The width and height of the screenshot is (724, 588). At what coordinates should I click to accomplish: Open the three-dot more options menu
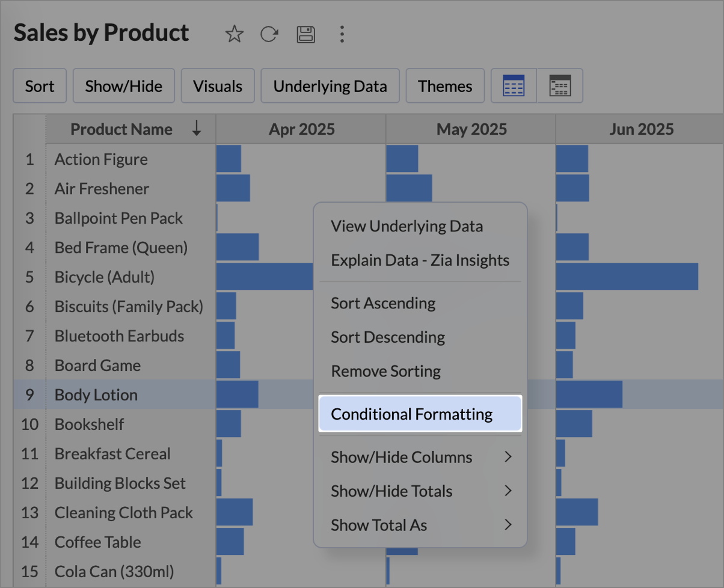[x=342, y=34]
